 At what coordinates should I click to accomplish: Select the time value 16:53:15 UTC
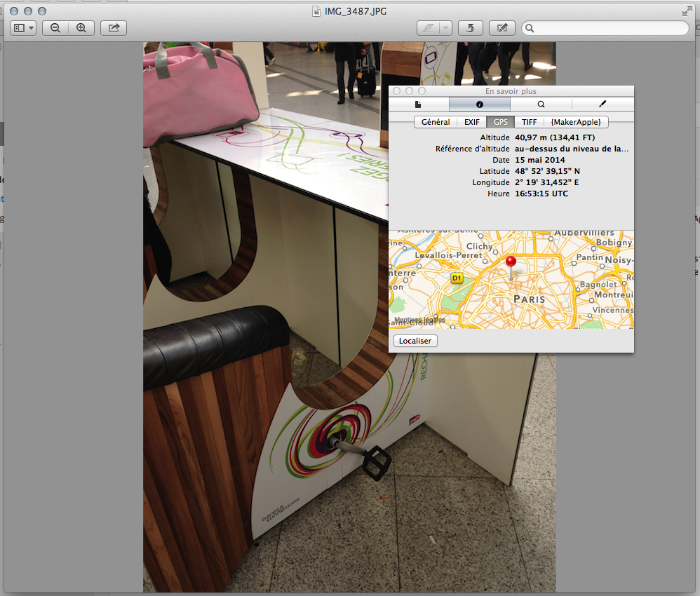[x=541, y=194]
